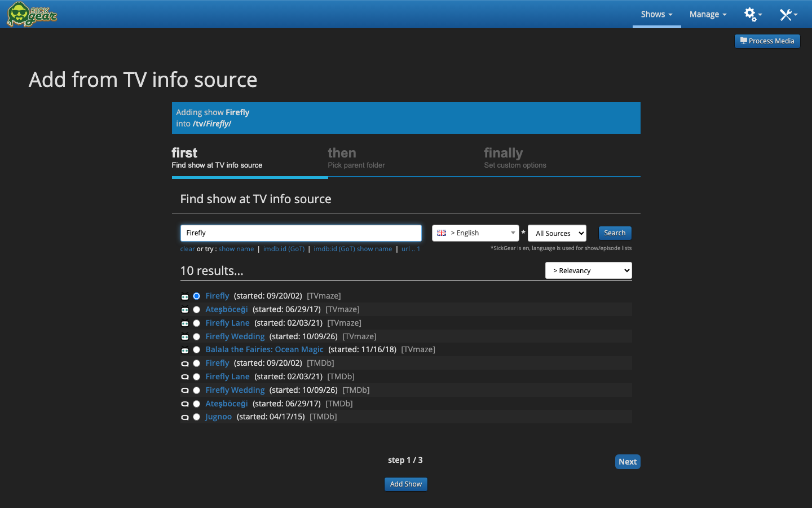Click the 'imdb:id (GoT)' example link
This screenshot has width=812, height=508.
(x=284, y=249)
